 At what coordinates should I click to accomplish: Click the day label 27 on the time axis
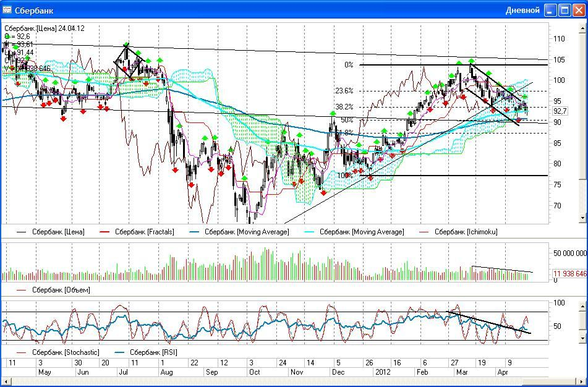454,363
